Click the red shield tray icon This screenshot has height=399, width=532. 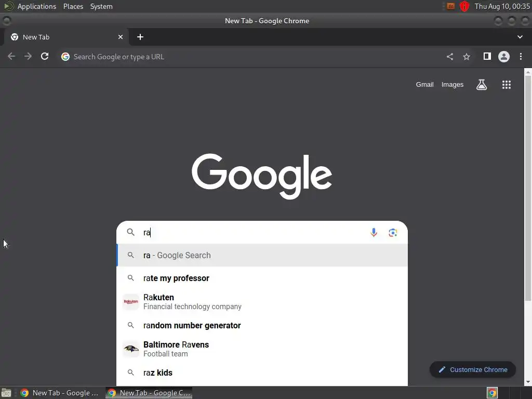click(x=464, y=6)
